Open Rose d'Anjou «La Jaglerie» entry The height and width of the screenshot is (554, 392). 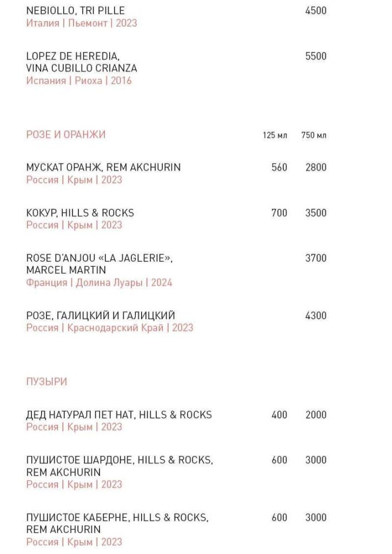click(99, 264)
